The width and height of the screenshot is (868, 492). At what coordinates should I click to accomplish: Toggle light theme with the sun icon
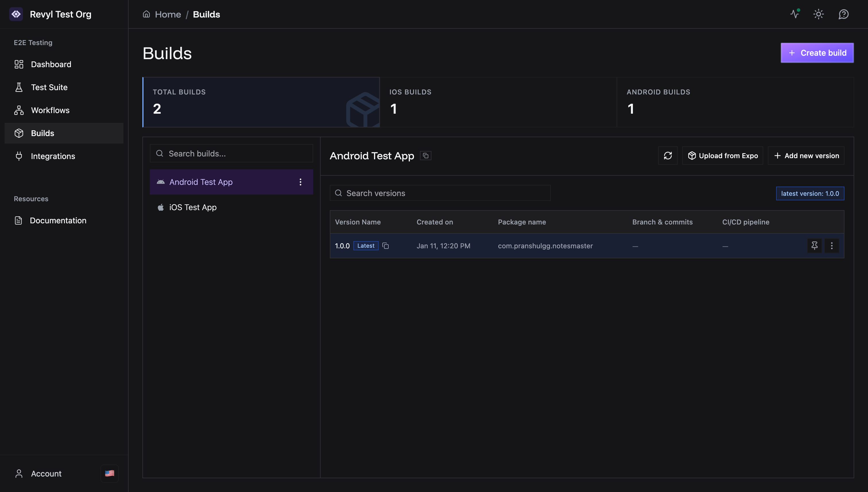(x=819, y=14)
